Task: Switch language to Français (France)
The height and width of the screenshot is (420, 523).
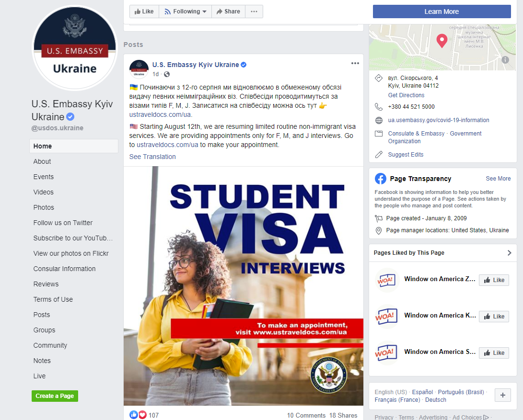Action: (397, 400)
